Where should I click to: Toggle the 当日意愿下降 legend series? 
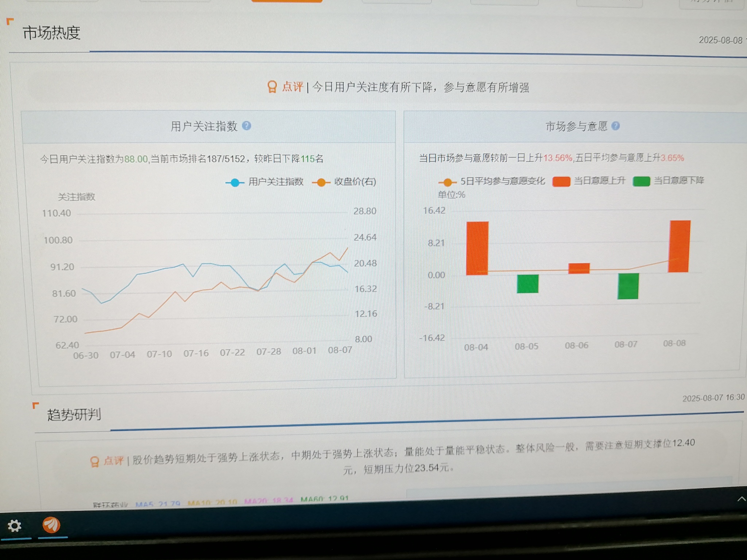click(x=669, y=180)
